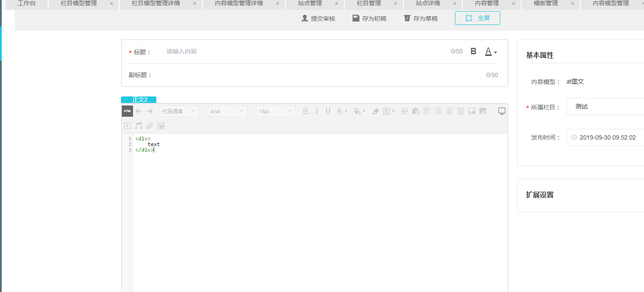Image resolution: width=644 pixels, height=292 pixels.
Task: Expand font color arrow in editor toolbar
Action: (x=346, y=111)
